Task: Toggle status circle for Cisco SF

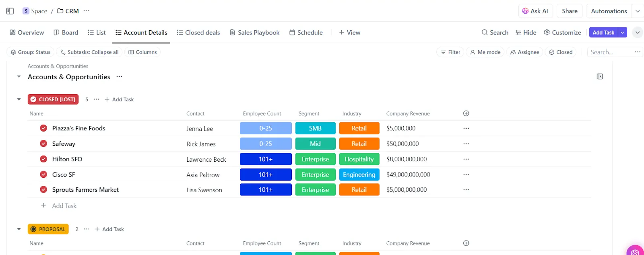Action: (43, 175)
